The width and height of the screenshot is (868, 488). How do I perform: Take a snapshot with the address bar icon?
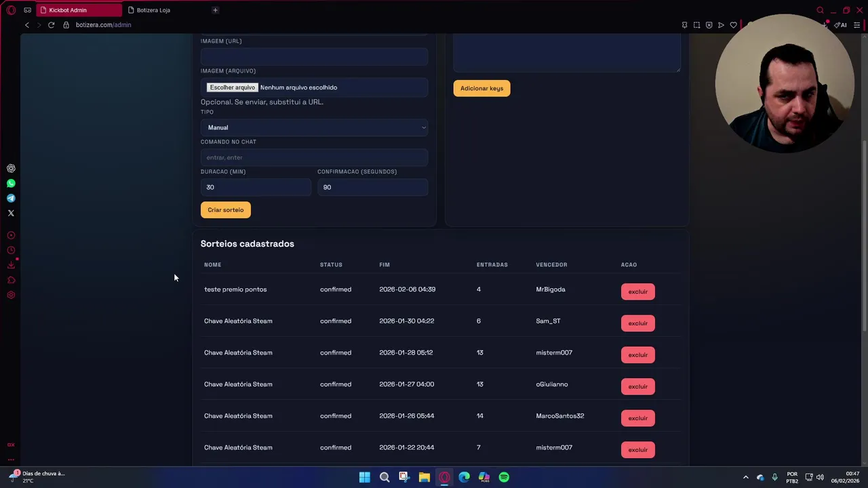click(x=696, y=25)
